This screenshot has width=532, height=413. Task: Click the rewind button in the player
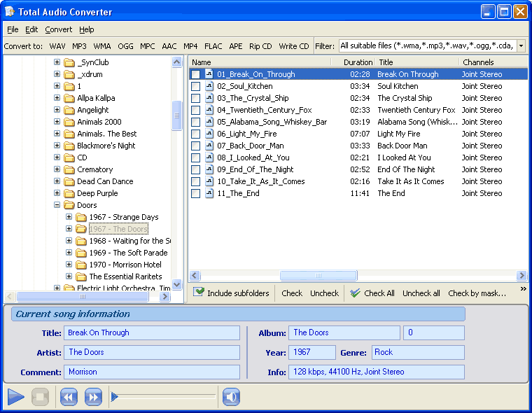[69, 398]
